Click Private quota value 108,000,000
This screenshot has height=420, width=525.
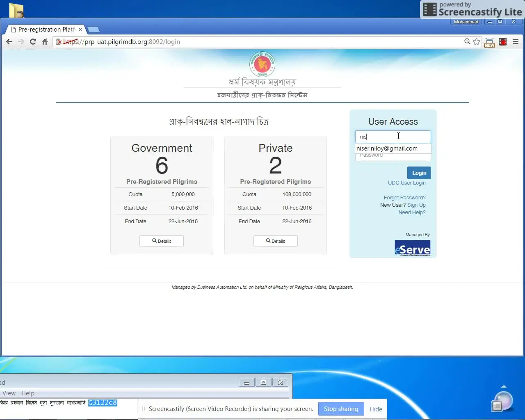297,194
